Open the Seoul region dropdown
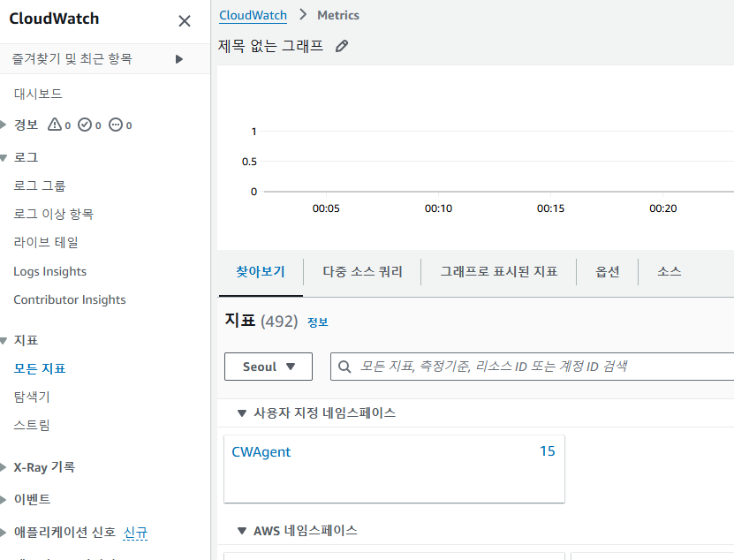This screenshot has height=560, width=734. (x=269, y=367)
